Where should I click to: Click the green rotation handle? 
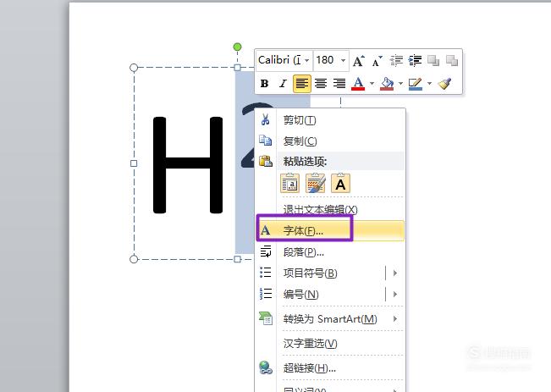(x=238, y=47)
